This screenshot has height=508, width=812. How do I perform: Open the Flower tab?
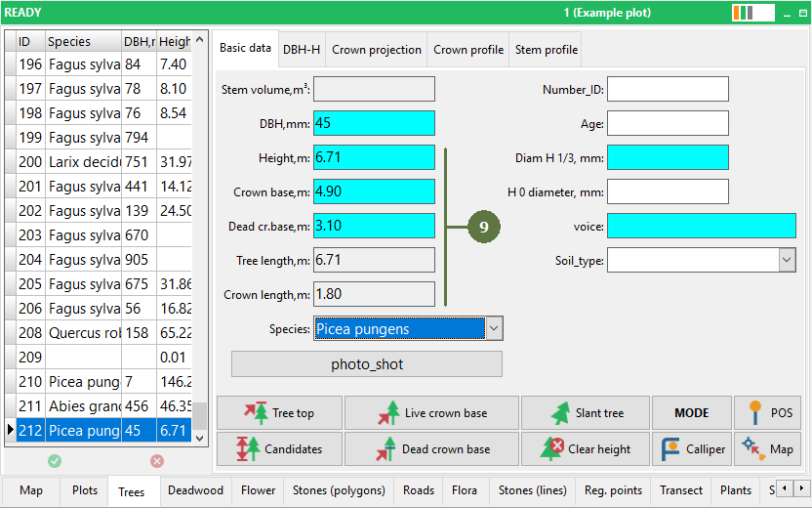[x=258, y=490]
